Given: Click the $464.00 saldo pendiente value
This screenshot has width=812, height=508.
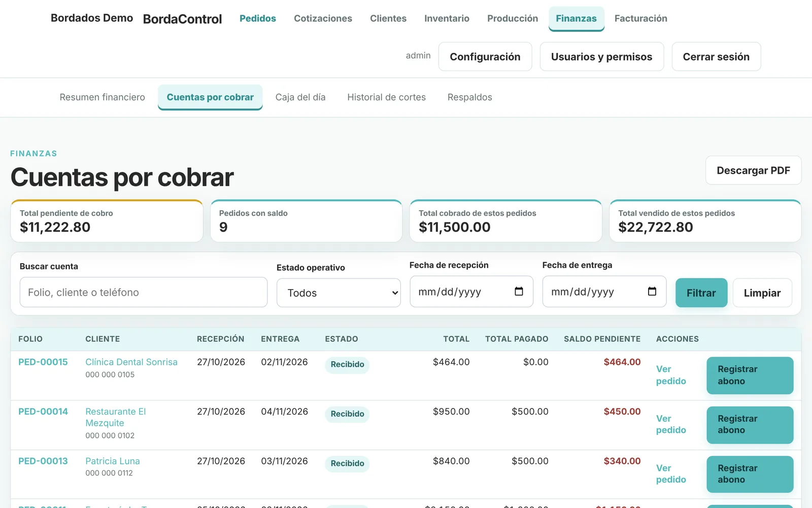Looking at the screenshot, I should pyautogui.click(x=622, y=362).
